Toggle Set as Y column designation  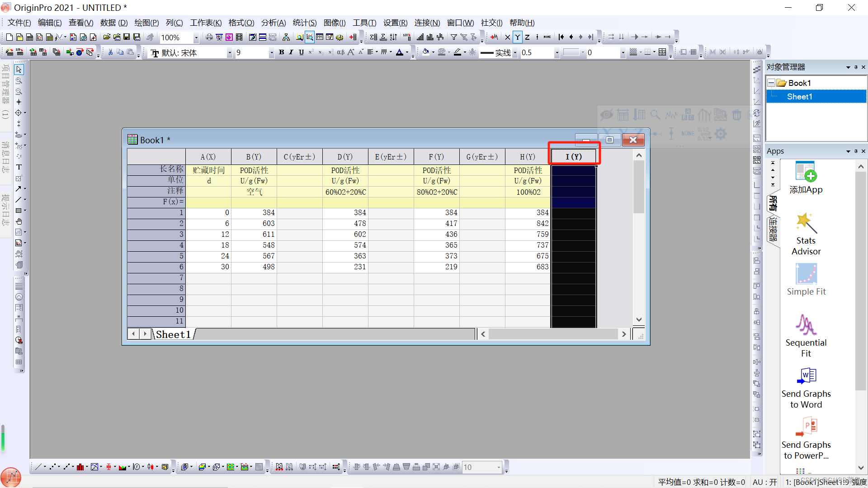517,37
